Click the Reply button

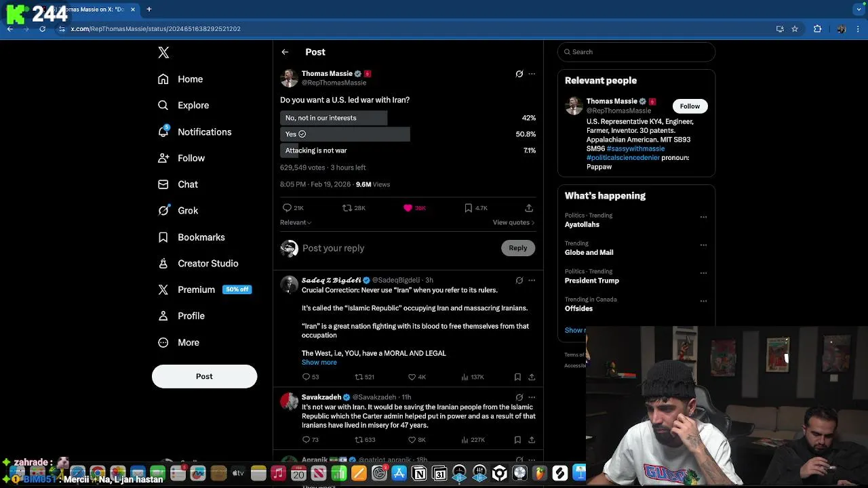[x=518, y=248]
